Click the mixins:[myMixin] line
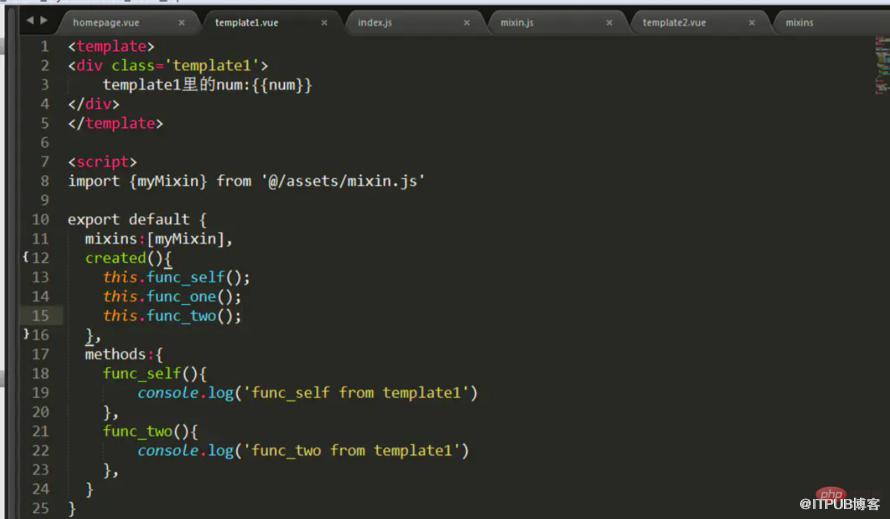 pos(158,239)
